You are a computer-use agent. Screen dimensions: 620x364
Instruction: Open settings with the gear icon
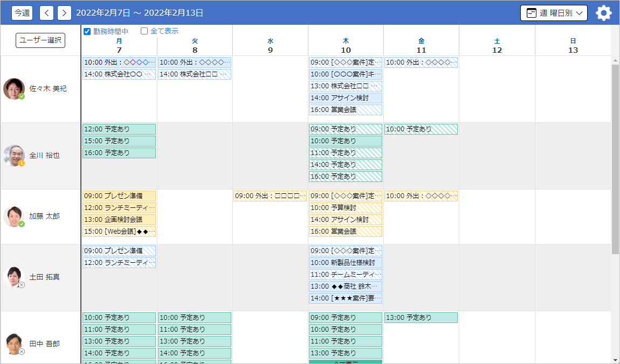coord(603,13)
